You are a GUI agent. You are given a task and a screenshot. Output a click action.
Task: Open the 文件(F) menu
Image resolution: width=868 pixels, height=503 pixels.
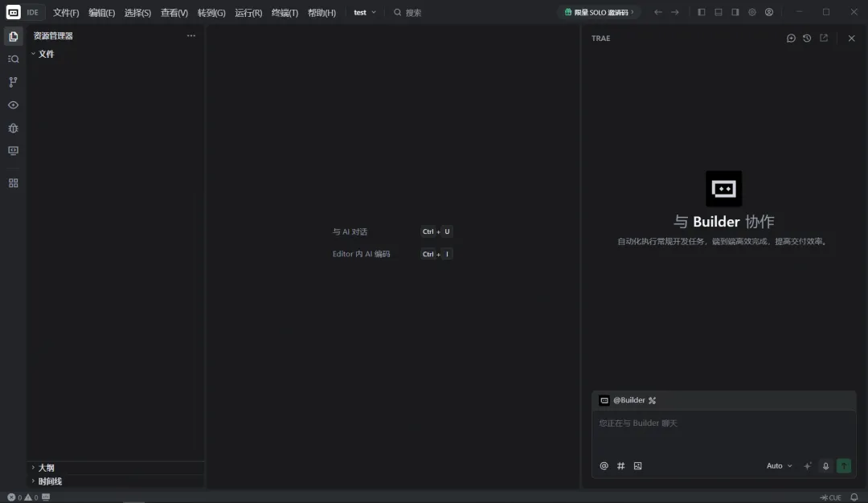click(x=66, y=12)
